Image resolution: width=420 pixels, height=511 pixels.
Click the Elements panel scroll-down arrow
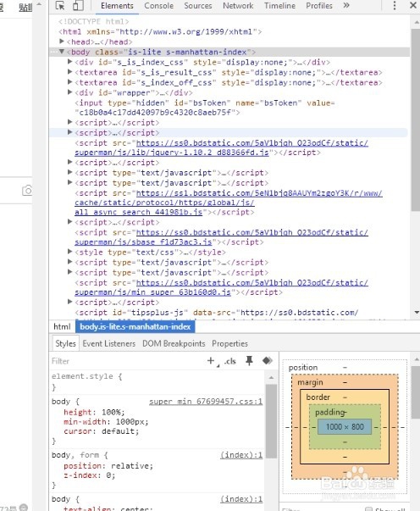(417, 312)
